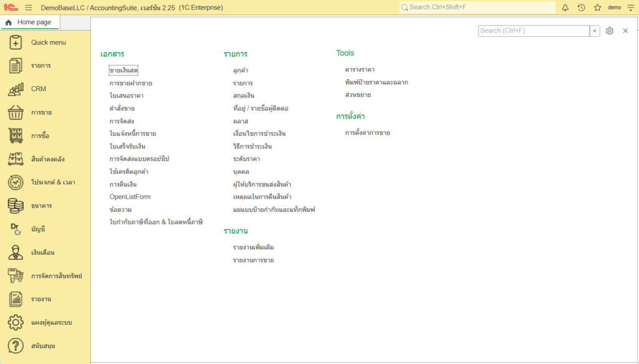Open the เงินเดือน person icon
The image size is (639, 364).
click(x=16, y=252)
